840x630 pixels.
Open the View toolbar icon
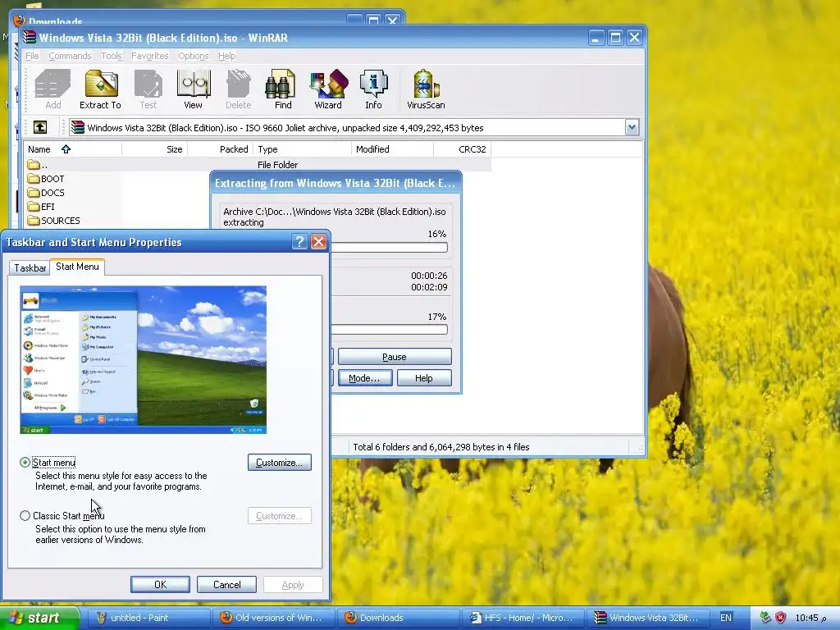(194, 89)
